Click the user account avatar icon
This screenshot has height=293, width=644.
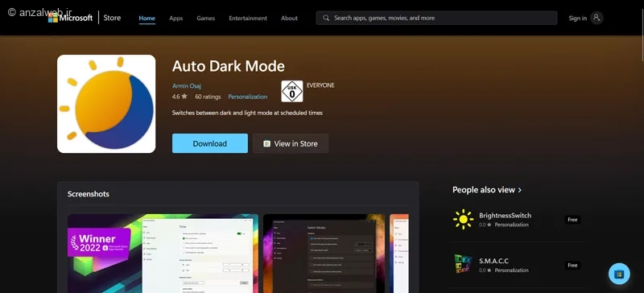[x=597, y=18]
